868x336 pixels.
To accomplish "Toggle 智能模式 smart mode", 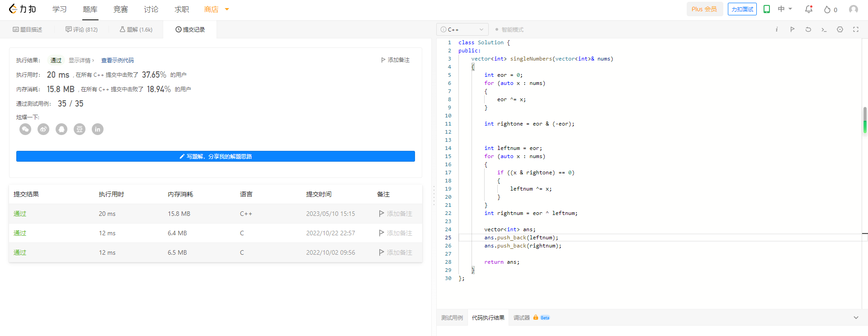I will [x=509, y=30].
